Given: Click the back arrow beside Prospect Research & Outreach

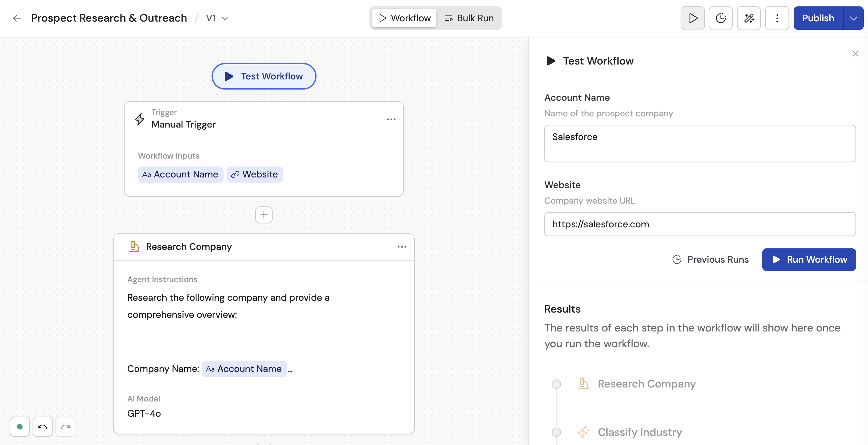Looking at the screenshot, I should [x=16, y=18].
